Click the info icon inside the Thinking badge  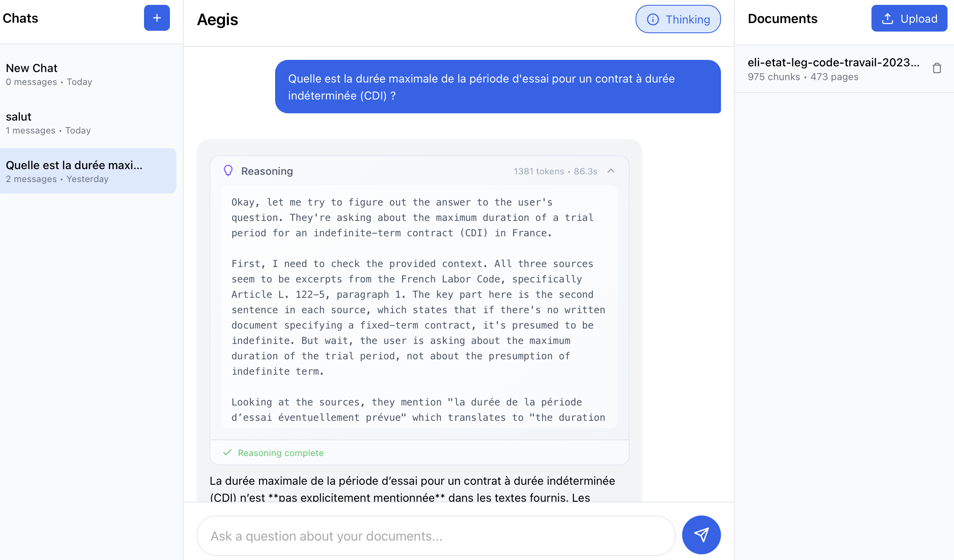653,19
